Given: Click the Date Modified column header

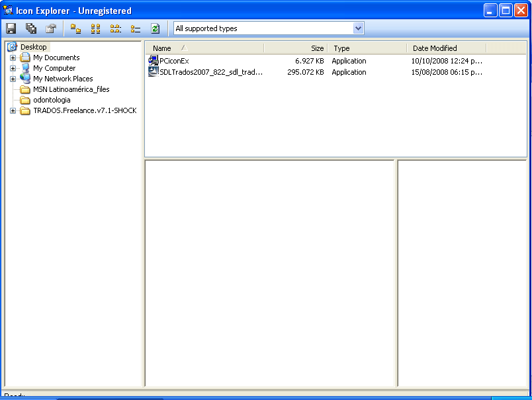Looking at the screenshot, I should tap(433, 48).
